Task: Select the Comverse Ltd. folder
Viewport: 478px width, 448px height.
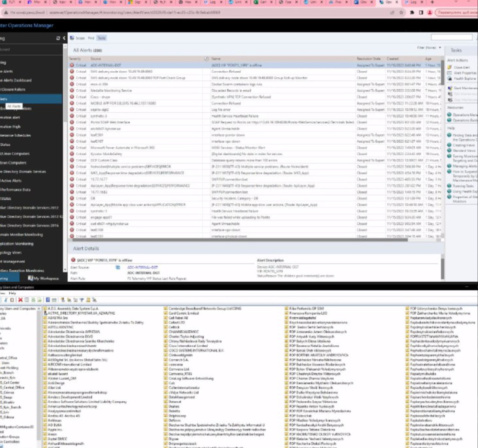Action: (177, 369)
